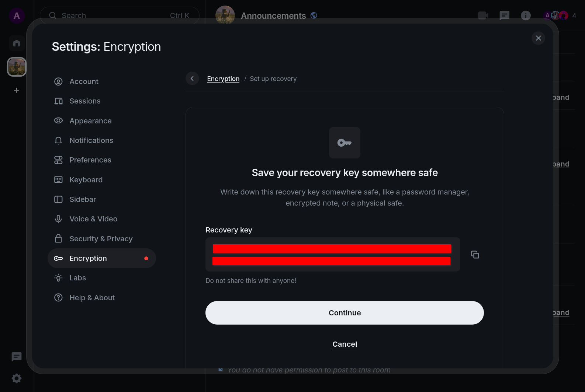
Task: Click the Cancel link
Action: [345, 344]
